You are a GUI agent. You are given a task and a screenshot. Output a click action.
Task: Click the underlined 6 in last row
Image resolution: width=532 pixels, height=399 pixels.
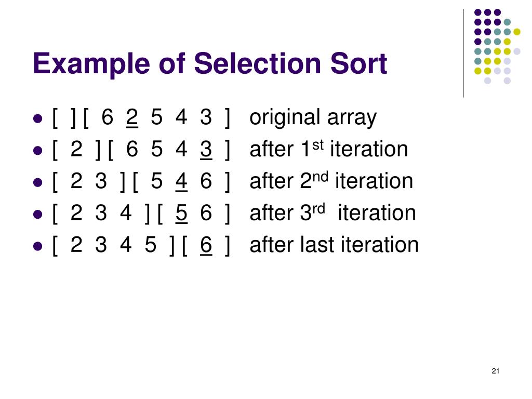[206, 245]
